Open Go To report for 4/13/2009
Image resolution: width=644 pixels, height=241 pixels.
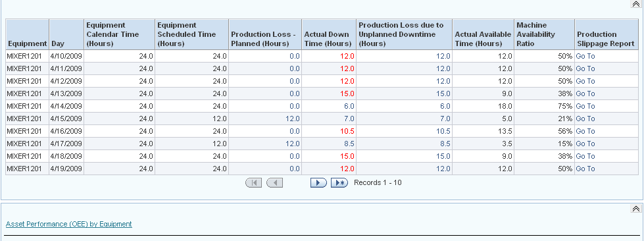585,94
